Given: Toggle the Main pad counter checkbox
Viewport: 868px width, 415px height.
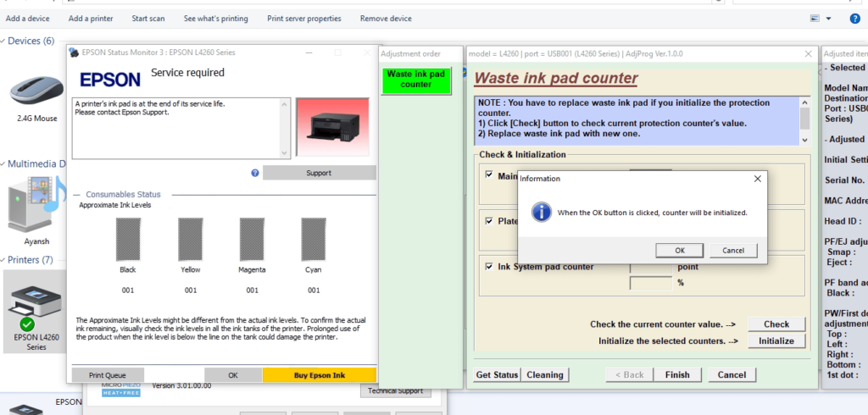Looking at the screenshot, I should pos(489,174).
